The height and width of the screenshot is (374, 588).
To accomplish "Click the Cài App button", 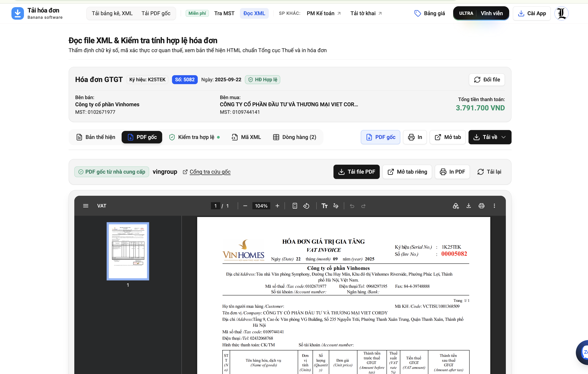I will point(532,13).
